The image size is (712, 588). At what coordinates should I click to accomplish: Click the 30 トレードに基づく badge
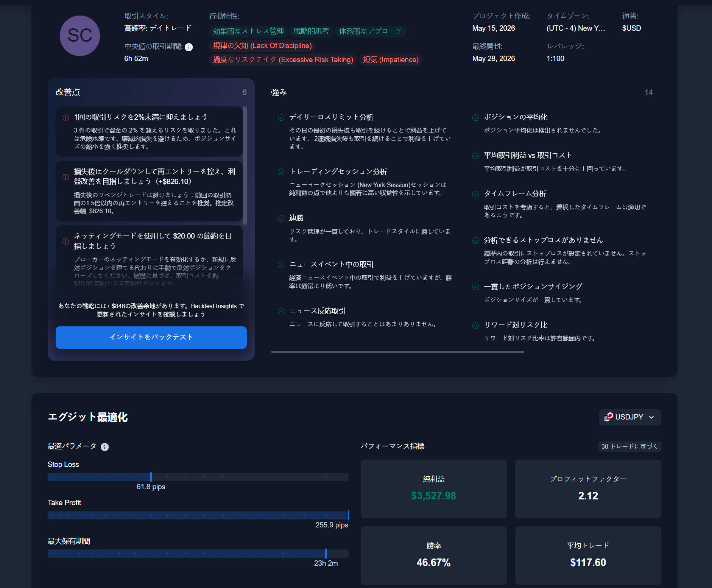coord(629,446)
